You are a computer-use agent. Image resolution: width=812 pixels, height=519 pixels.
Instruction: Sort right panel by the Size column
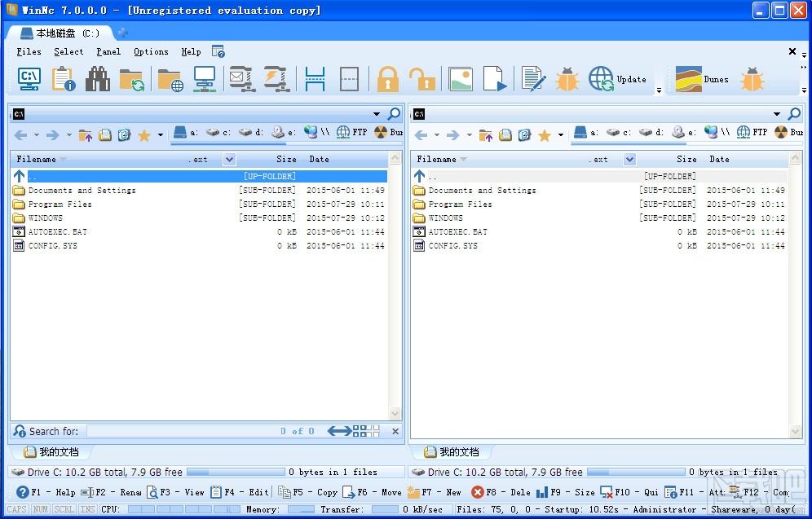click(x=686, y=160)
